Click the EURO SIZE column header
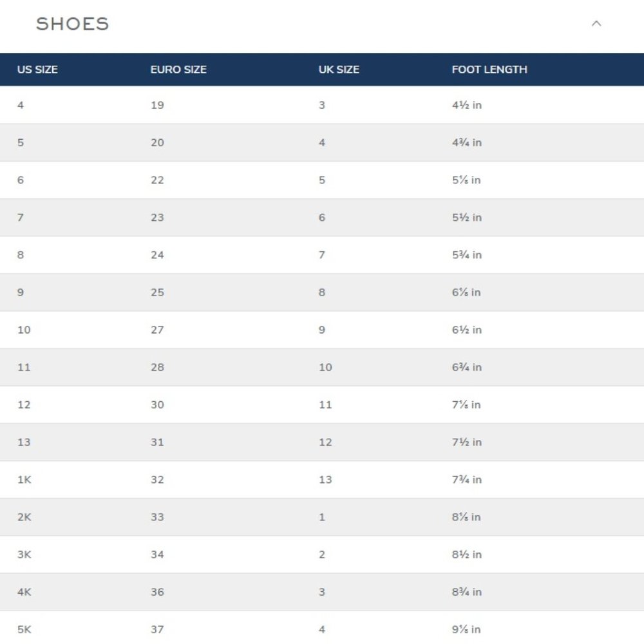Viewport: 644px width, 644px height. click(178, 70)
